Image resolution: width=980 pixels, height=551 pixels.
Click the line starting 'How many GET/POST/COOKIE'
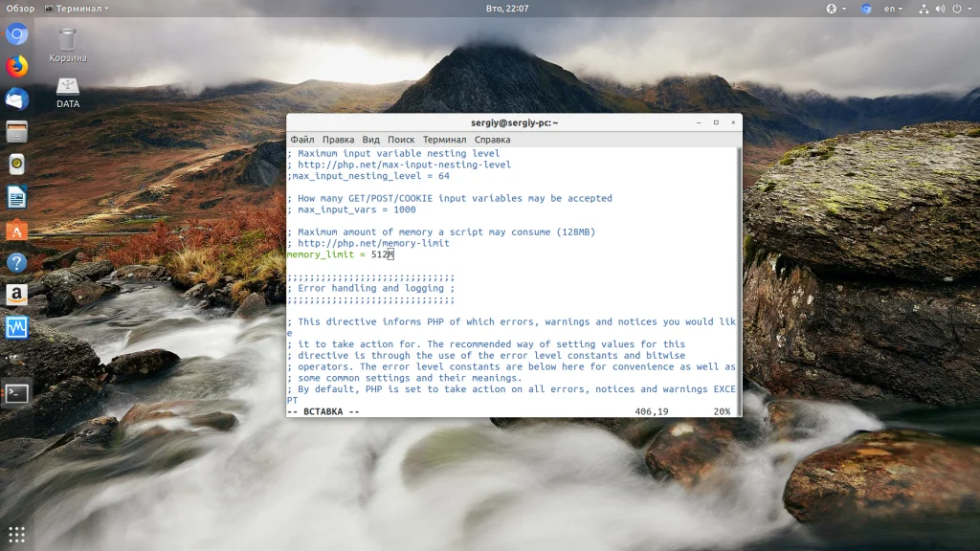click(x=450, y=198)
